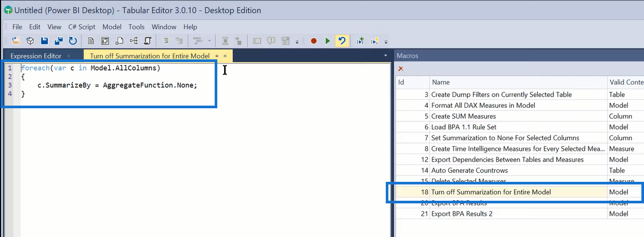The image size is (644, 237).
Task: Open the Window menu
Action: point(164,27)
